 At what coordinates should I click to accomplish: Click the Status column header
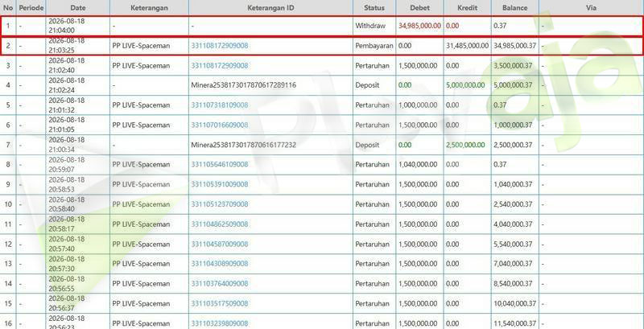pos(374,8)
